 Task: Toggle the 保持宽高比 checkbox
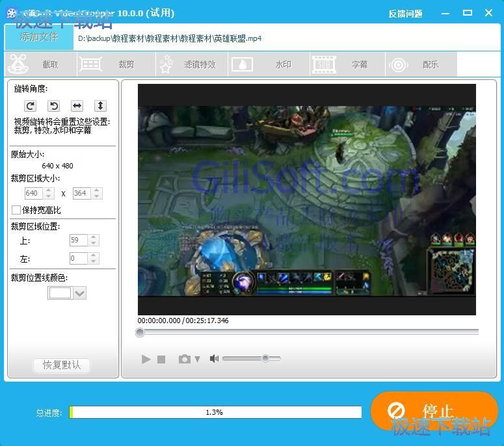click(x=16, y=210)
